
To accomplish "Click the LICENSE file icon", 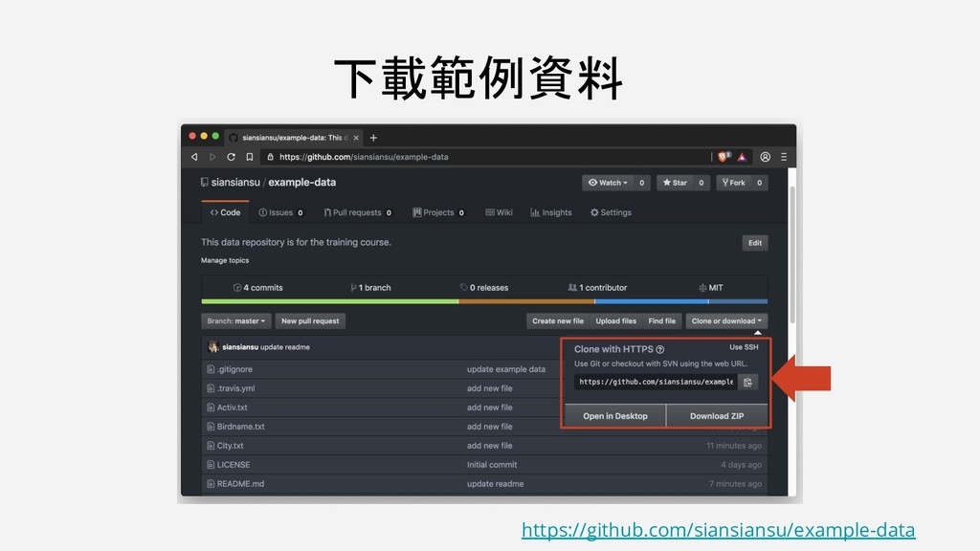I will coord(211,465).
